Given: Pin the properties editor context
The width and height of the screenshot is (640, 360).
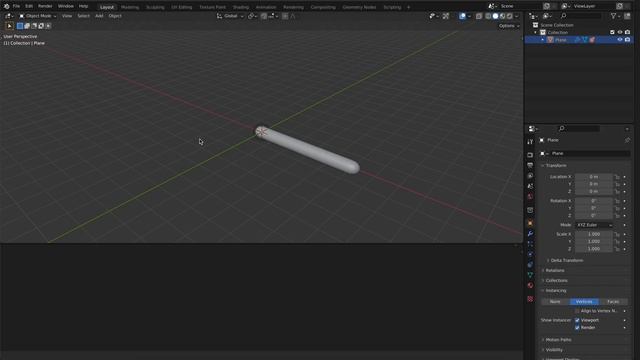Looking at the screenshot, I should (627, 140).
